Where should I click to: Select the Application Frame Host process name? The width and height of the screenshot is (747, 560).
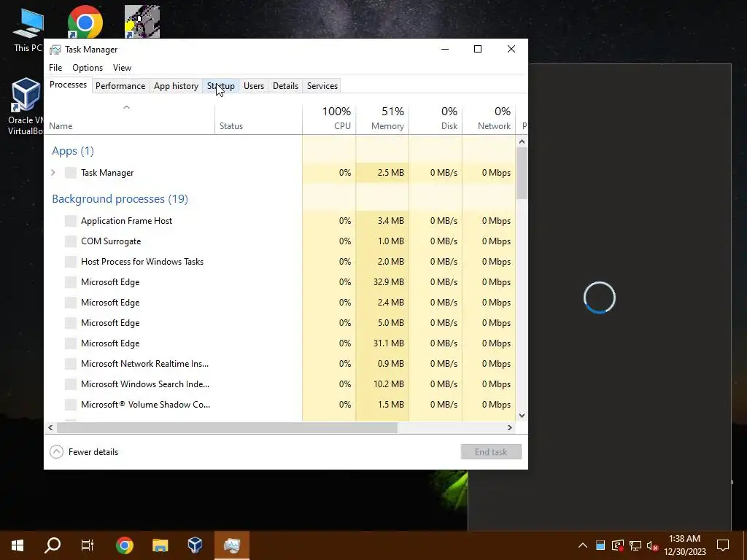pyautogui.click(x=127, y=221)
